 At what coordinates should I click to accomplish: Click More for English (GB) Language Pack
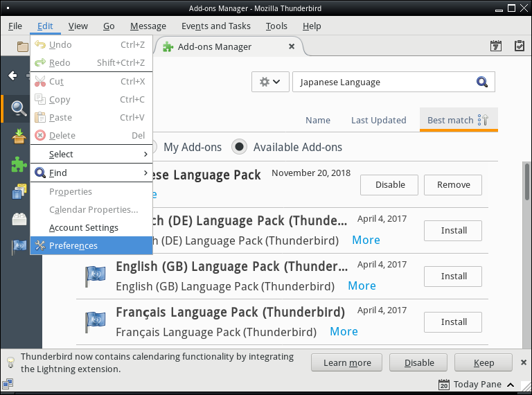[x=362, y=286]
